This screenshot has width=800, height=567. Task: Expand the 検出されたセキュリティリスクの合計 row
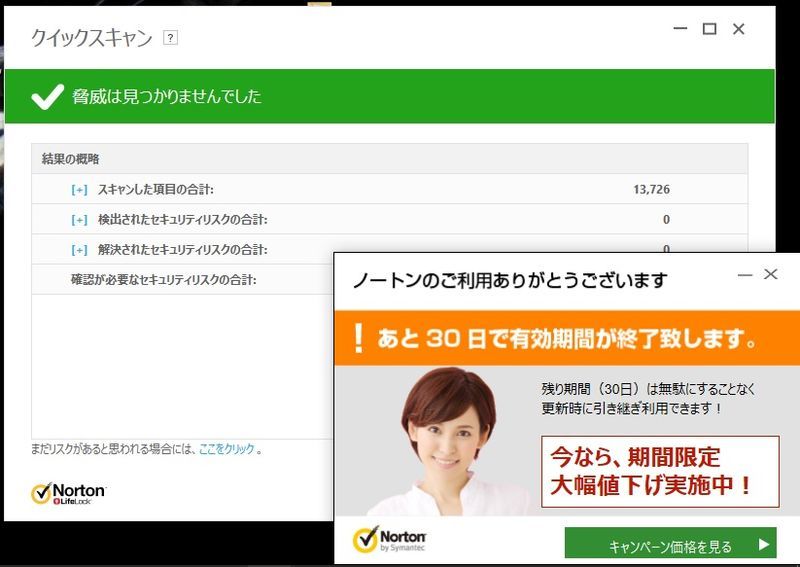click(79, 220)
